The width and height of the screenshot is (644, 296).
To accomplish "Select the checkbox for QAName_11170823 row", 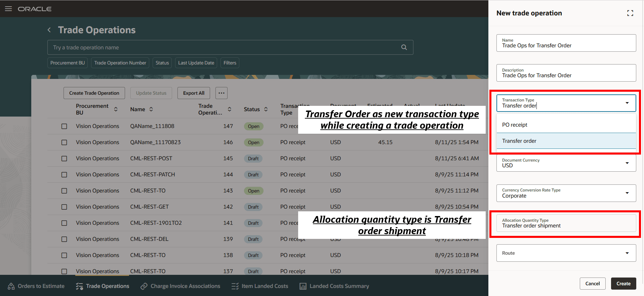I will pyautogui.click(x=64, y=142).
